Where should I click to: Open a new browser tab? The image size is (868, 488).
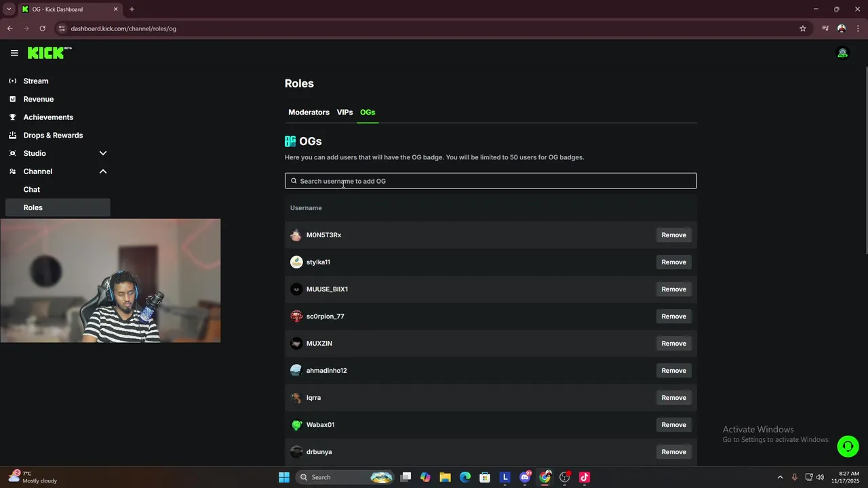[132, 9]
